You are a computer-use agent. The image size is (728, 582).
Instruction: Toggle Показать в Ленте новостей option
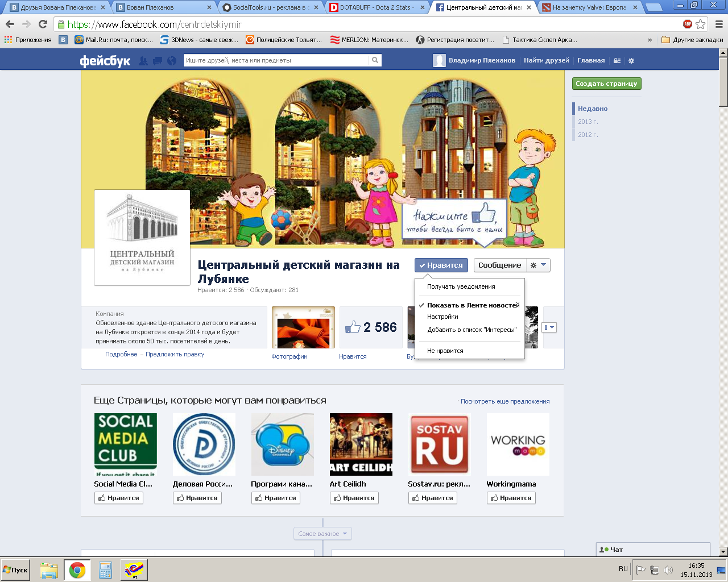tap(470, 305)
